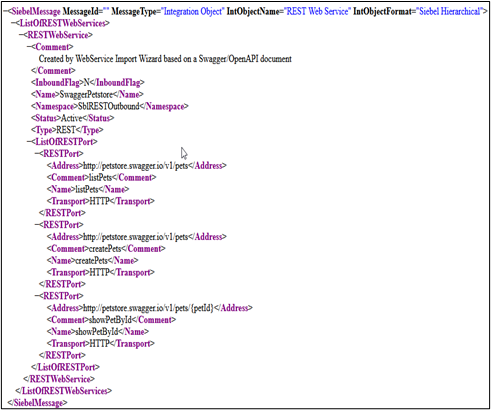Collapse the RESTWebService node minus sign
The image size is (491, 410).
click(x=21, y=35)
